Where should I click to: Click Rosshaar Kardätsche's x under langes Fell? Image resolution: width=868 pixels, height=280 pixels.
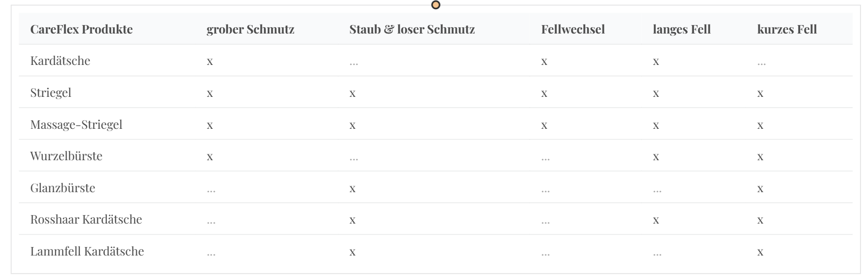point(656,220)
